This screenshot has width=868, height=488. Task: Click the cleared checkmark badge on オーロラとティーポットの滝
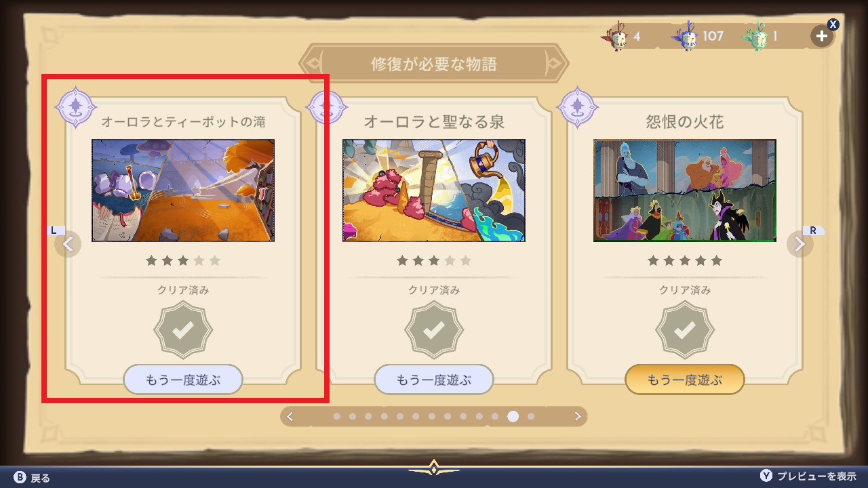point(183,330)
